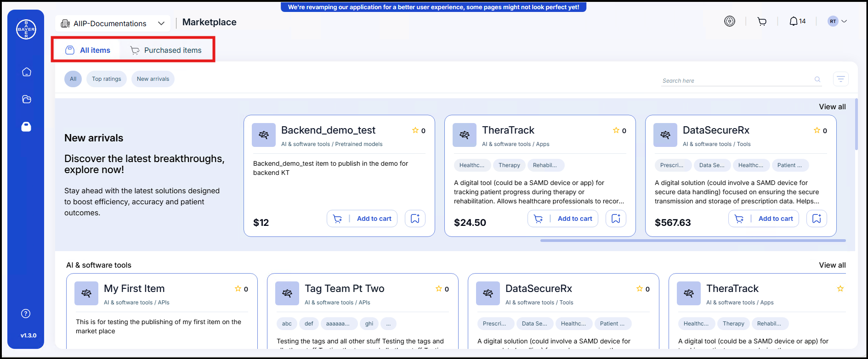Click the star rating on Tag Team Pt Two
This screenshot has width=868, height=359.
[439, 289]
